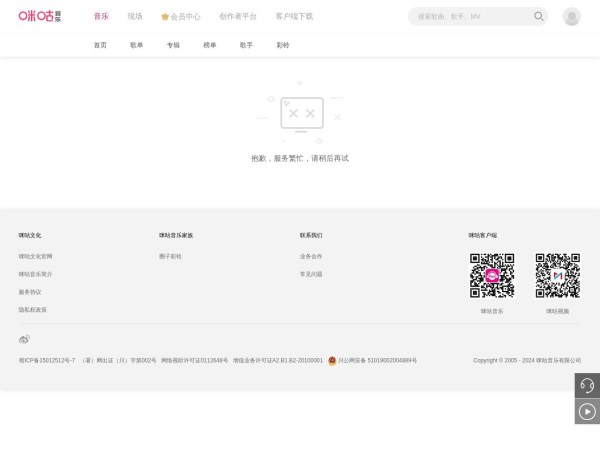The image size is (600, 450).
Task: Open 会员中心 with the crown icon
Action: coord(181,17)
